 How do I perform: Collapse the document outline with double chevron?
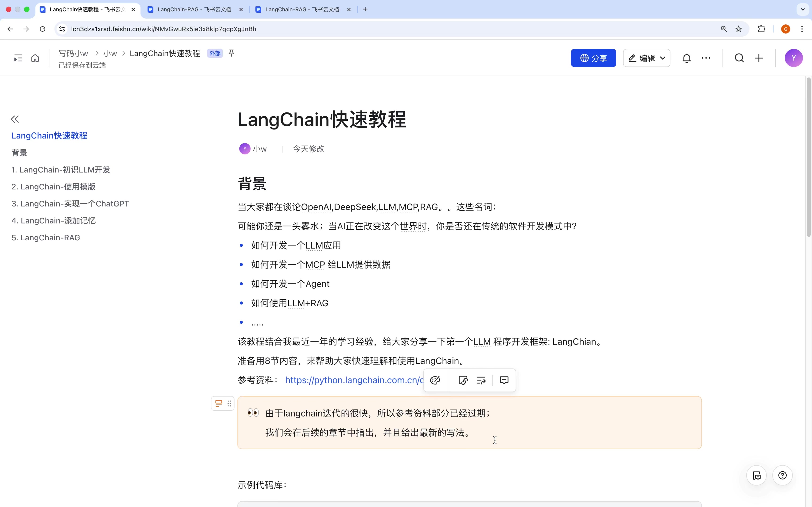[15, 119]
